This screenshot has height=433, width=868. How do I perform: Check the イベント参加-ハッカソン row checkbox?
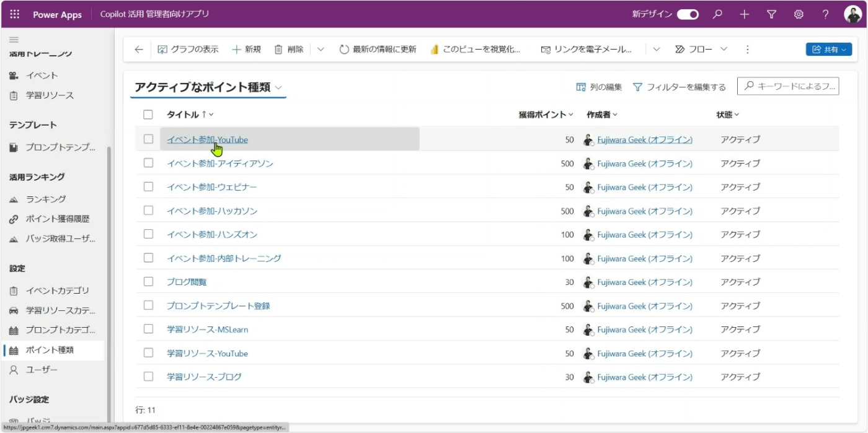[148, 211]
